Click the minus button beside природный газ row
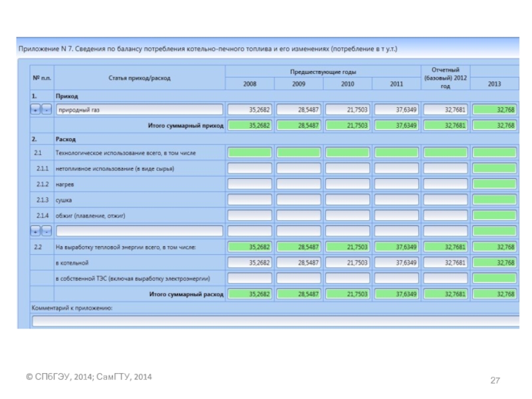Viewport: 532px width, 399px height. (x=46, y=110)
